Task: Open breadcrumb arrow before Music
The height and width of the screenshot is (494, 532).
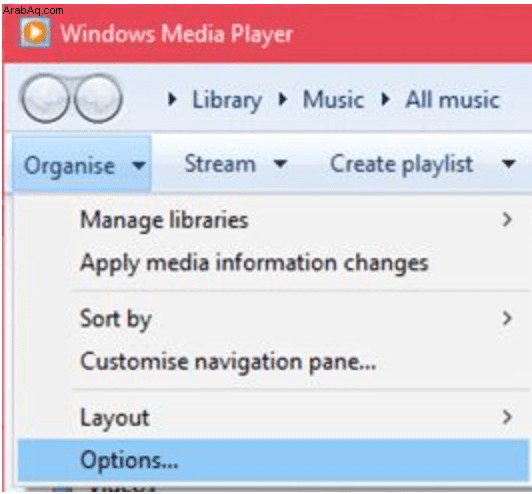Action: [x=283, y=99]
